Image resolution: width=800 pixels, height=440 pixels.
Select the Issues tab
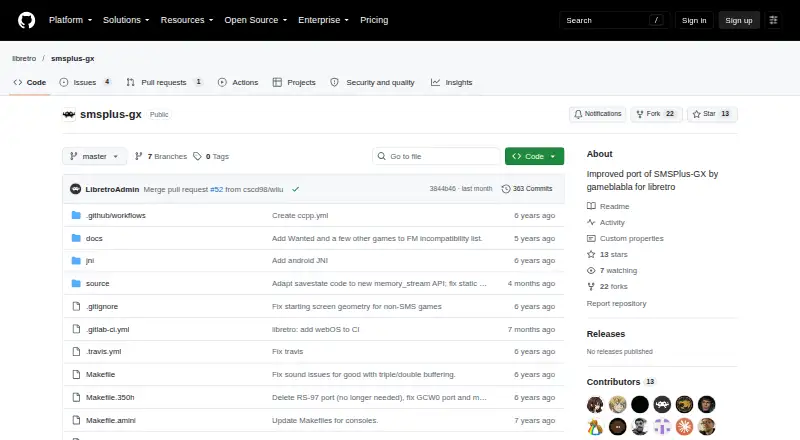[x=85, y=82]
